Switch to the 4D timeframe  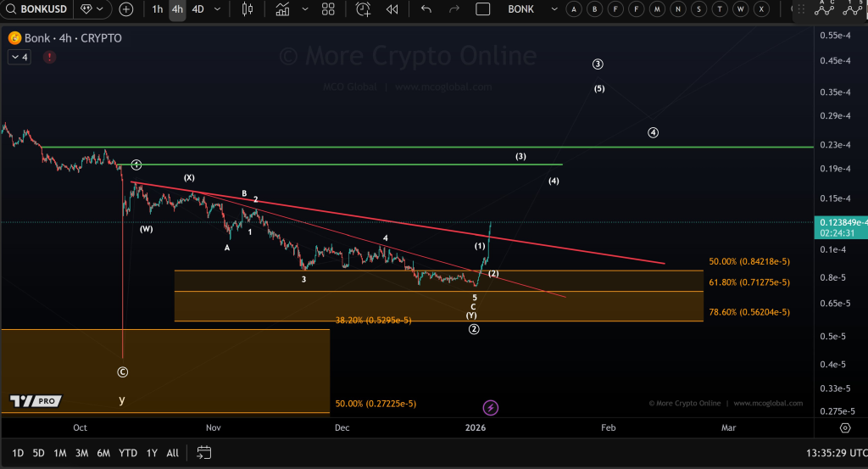198,8
